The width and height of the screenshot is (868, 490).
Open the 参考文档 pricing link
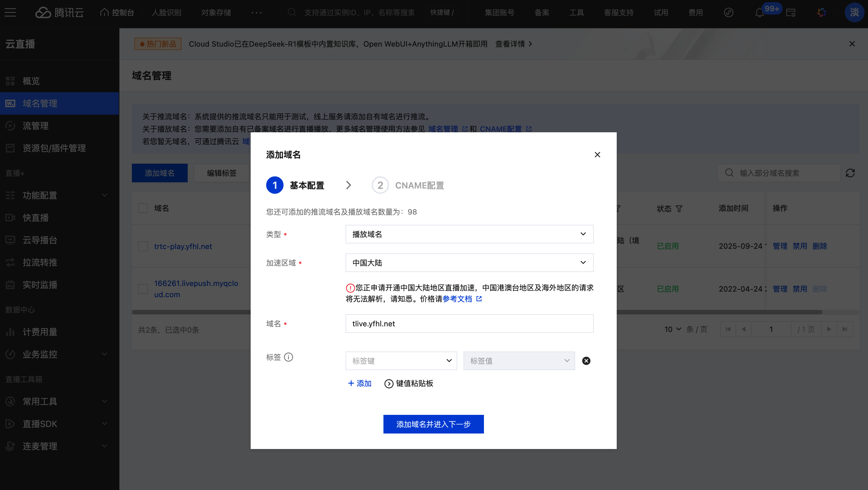coord(457,299)
